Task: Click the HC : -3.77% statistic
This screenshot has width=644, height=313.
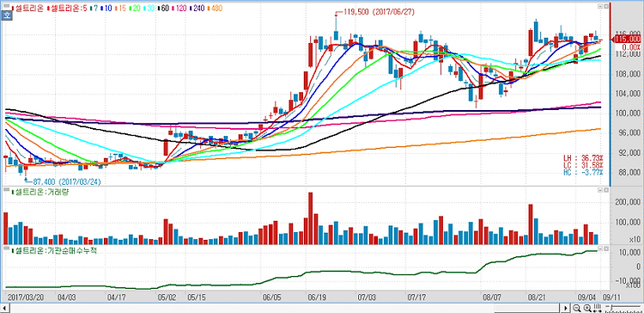Action: (583, 172)
